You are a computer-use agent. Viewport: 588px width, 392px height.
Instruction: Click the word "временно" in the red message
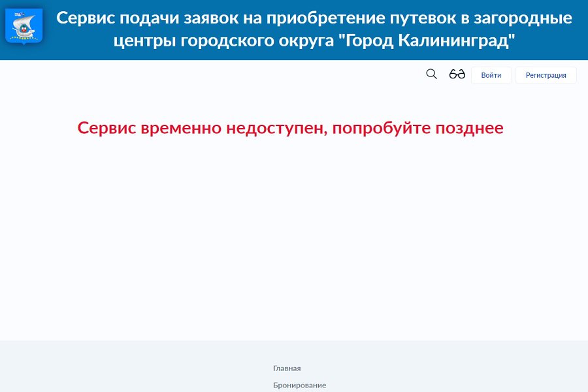180,128
